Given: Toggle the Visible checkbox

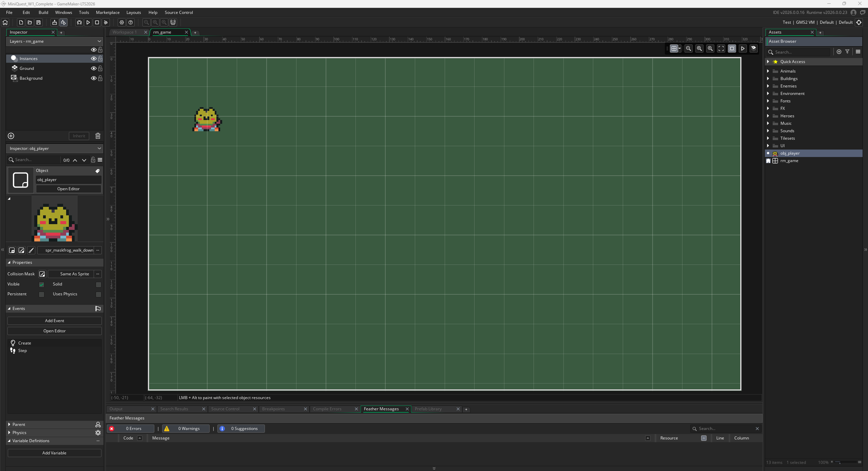Looking at the screenshot, I should point(41,284).
